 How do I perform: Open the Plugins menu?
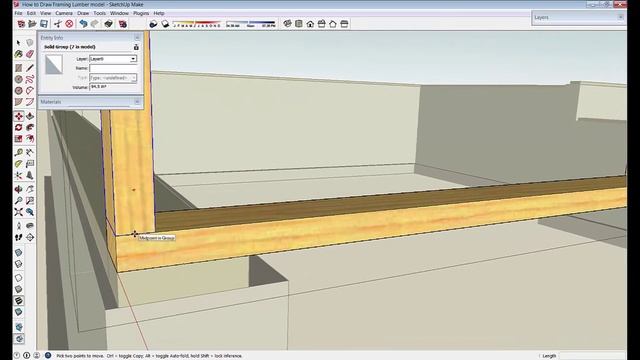[141, 13]
